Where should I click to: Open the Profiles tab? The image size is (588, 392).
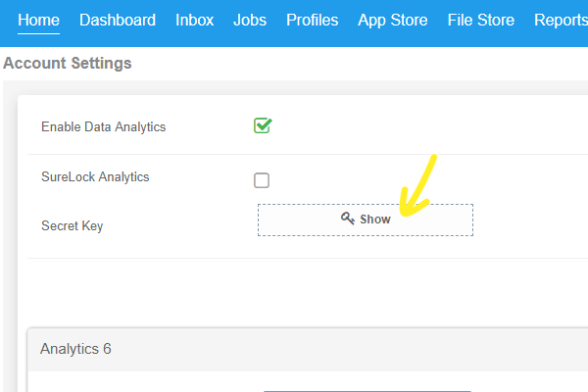[x=312, y=21]
